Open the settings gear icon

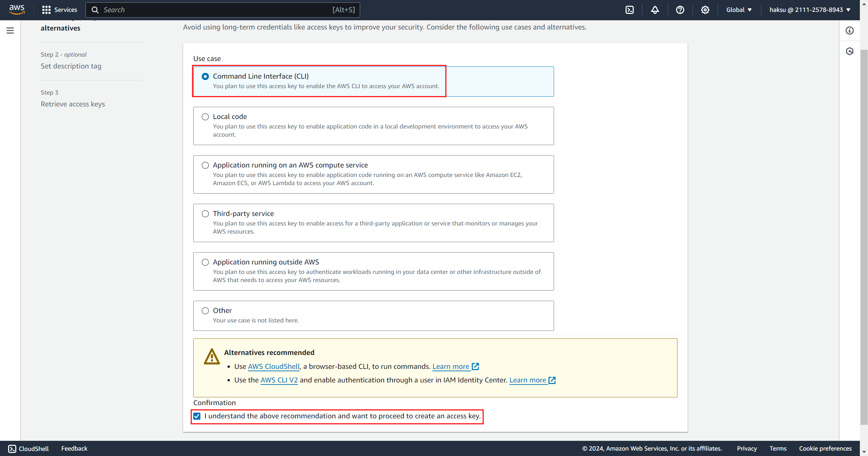coord(705,10)
